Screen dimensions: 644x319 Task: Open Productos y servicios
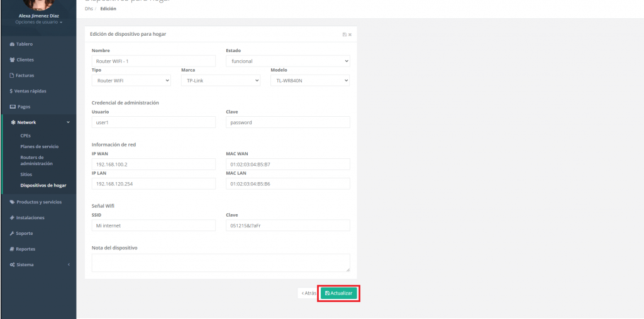click(x=38, y=202)
